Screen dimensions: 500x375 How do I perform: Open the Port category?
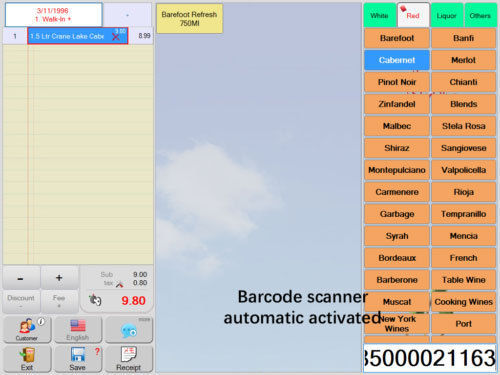coord(464,324)
